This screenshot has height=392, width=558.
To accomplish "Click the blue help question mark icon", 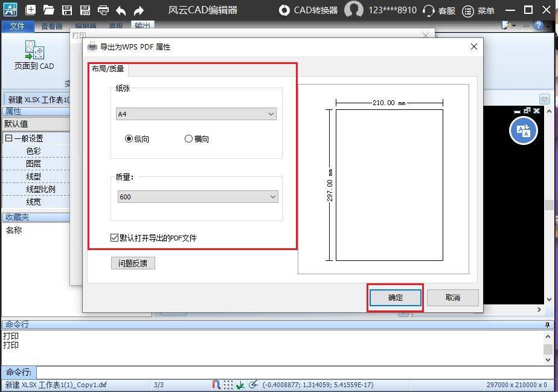I will (x=539, y=25).
